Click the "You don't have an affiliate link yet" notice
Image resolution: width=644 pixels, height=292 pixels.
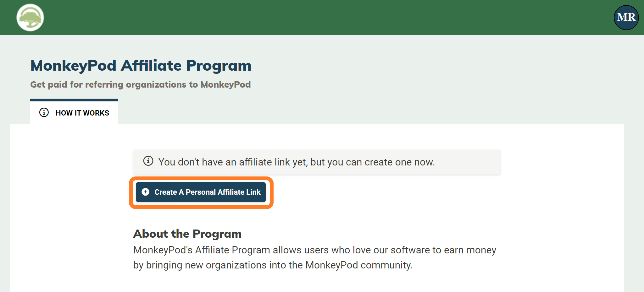317,162
